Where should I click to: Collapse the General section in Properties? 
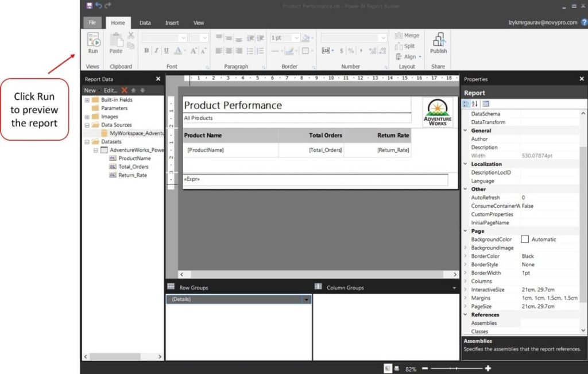coord(465,130)
